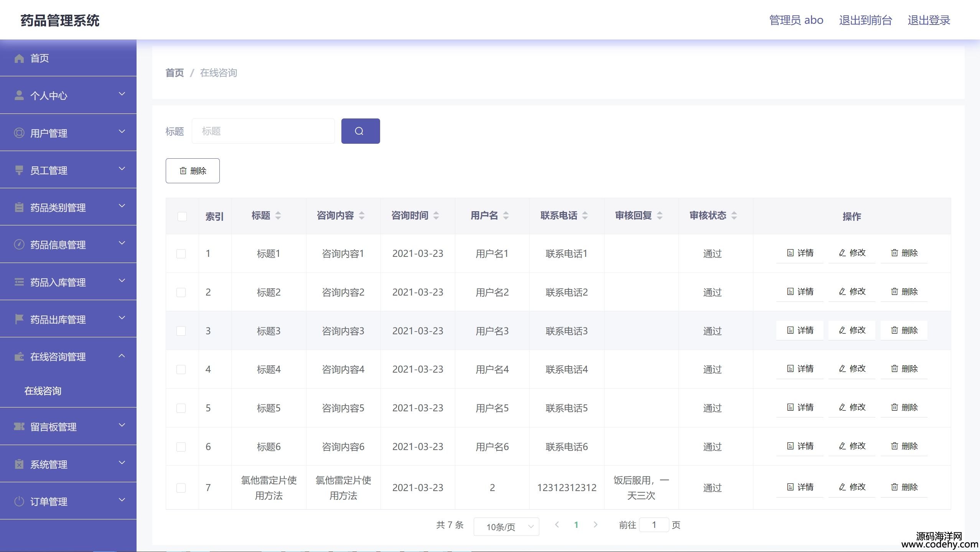Check the row for 标题1
Image resolution: width=980 pixels, height=552 pixels.
click(181, 254)
